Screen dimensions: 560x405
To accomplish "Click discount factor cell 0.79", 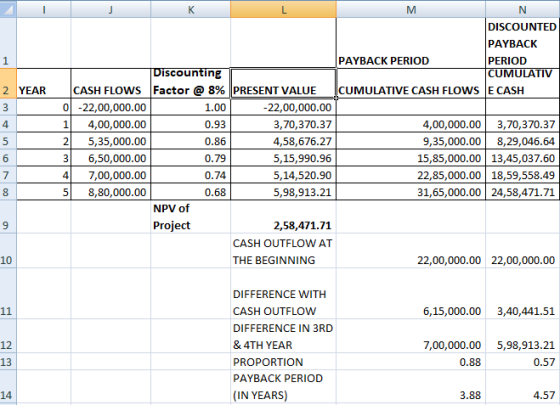I will 190,158.
